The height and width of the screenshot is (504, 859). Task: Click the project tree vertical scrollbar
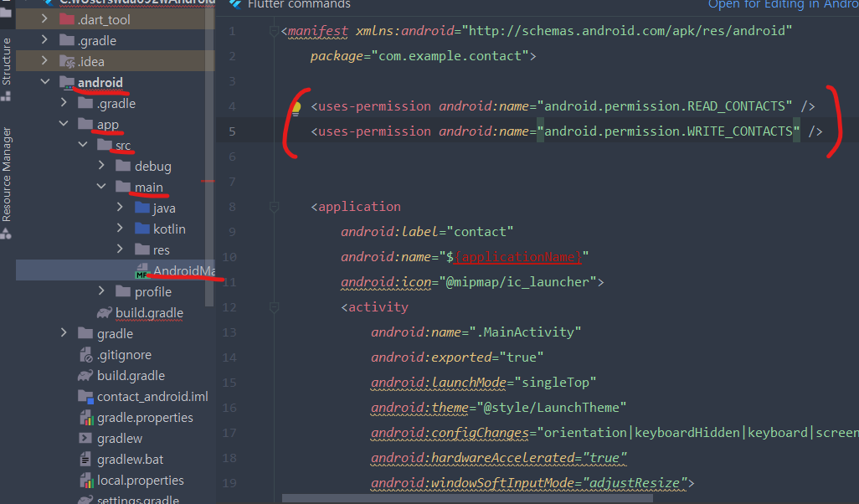[208, 153]
